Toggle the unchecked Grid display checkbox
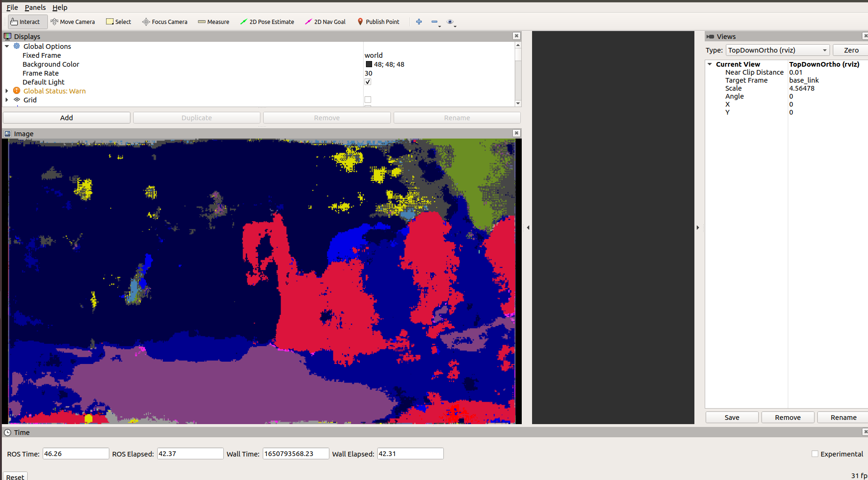 point(368,99)
